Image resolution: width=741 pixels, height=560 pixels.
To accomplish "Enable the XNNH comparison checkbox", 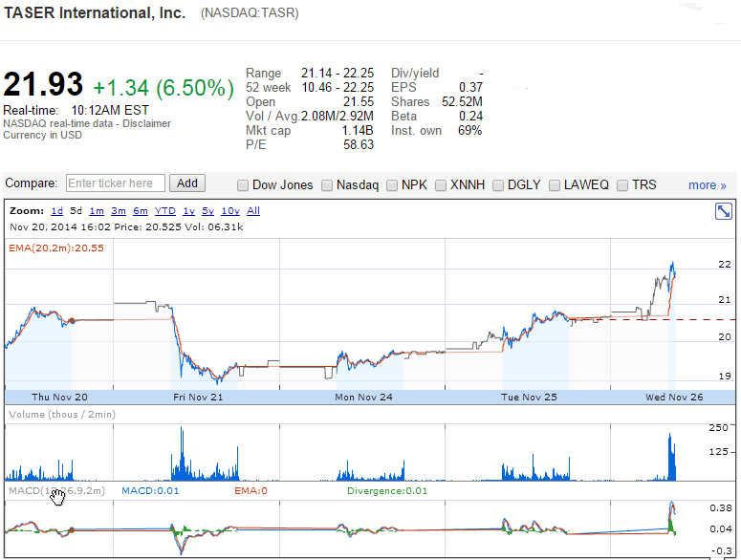I will pyautogui.click(x=441, y=185).
